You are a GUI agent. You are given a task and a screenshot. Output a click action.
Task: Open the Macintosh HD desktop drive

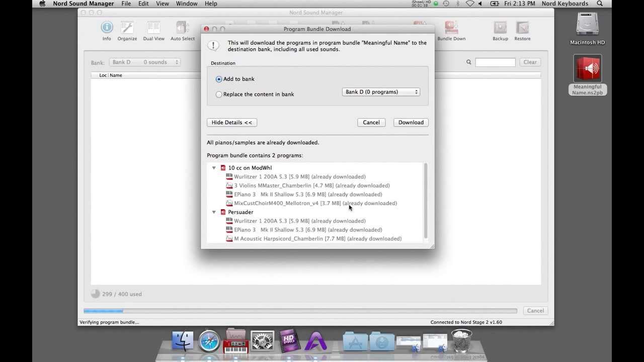(587, 28)
